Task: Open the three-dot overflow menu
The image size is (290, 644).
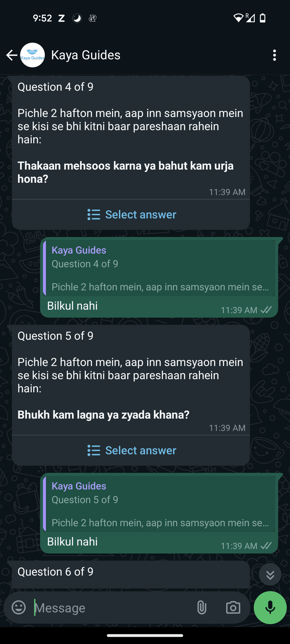Action: tap(274, 55)
